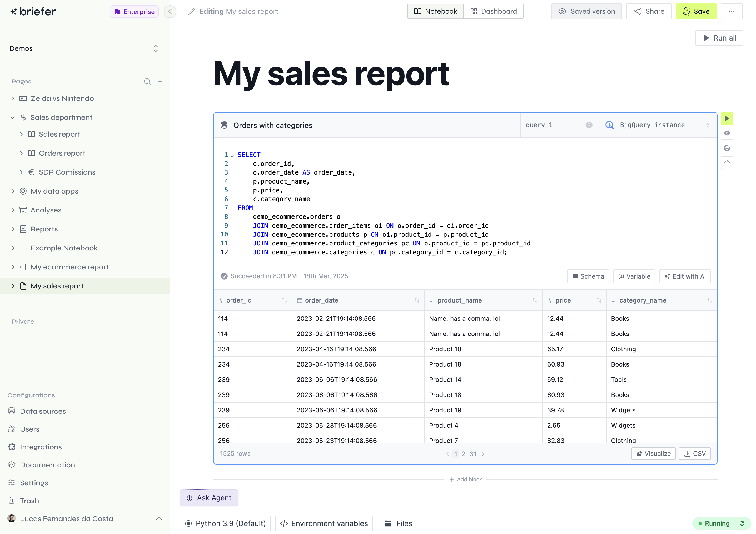Go to page 2 of results
Screen dimensions: 756x534
tap(463, 454)
